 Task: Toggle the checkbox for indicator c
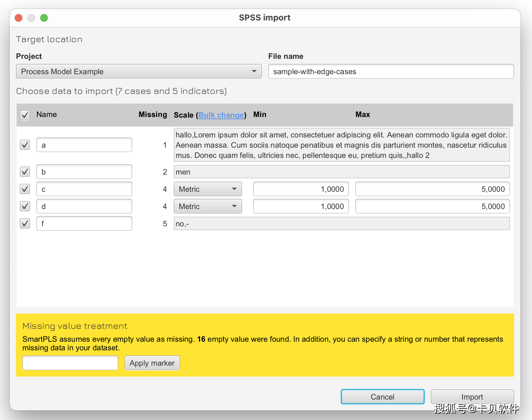click(x=25, y=189)
